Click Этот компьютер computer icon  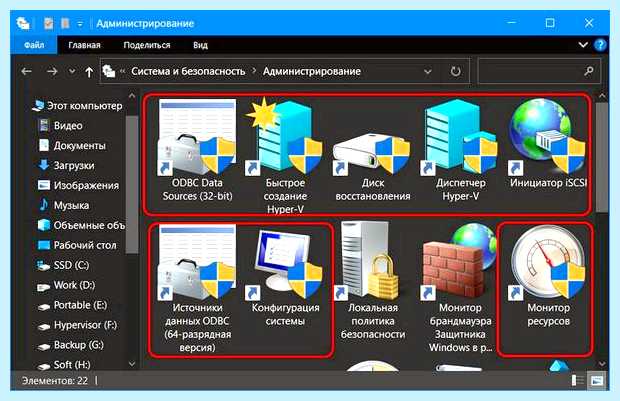click(x=38, y=106)
